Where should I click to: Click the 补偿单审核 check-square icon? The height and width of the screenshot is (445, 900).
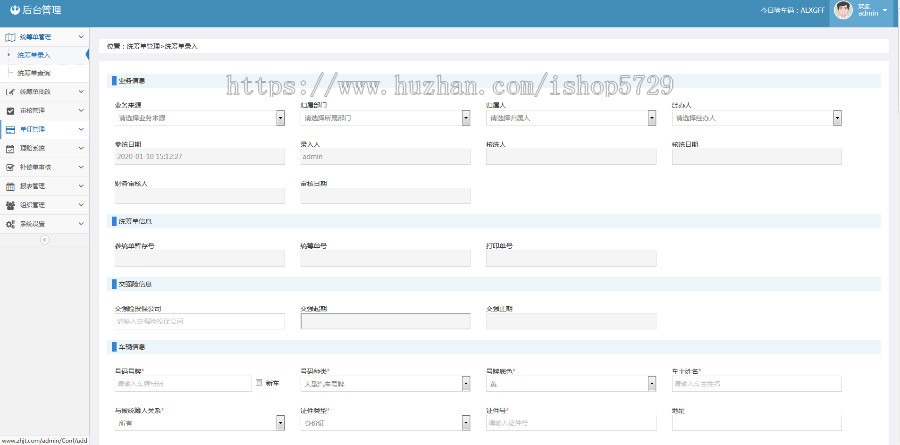click(10, 167)
